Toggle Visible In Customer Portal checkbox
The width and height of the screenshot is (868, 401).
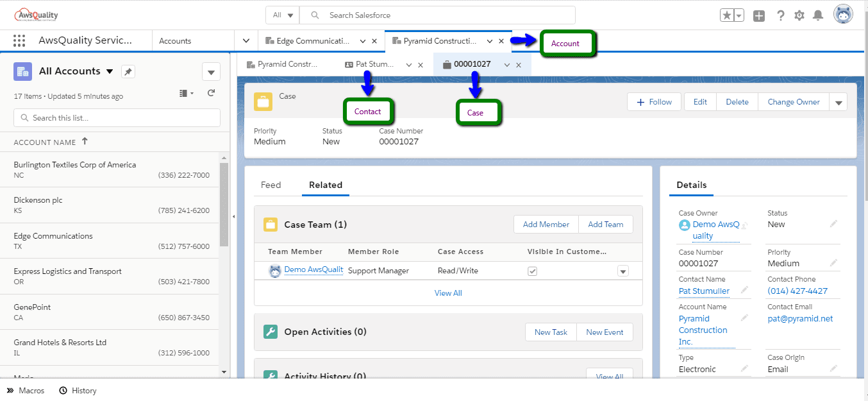[532, 271]
